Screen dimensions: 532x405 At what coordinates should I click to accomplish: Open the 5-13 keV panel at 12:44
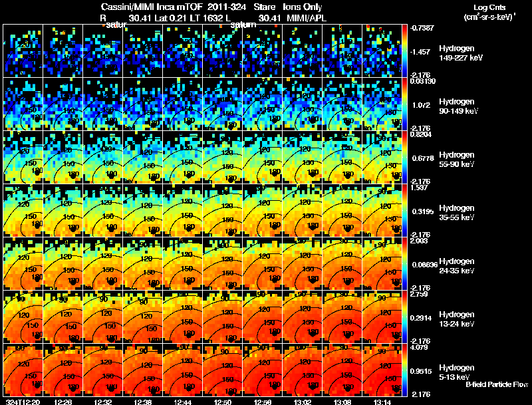pos(182,370)
